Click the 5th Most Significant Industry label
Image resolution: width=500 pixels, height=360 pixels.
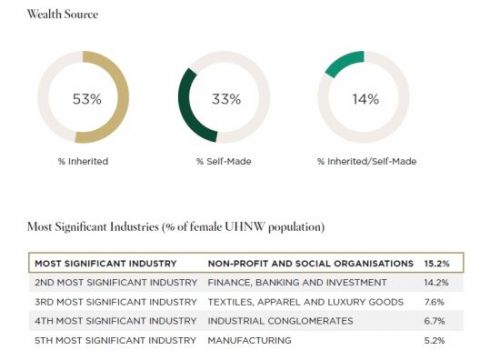[x=115, y=340]
